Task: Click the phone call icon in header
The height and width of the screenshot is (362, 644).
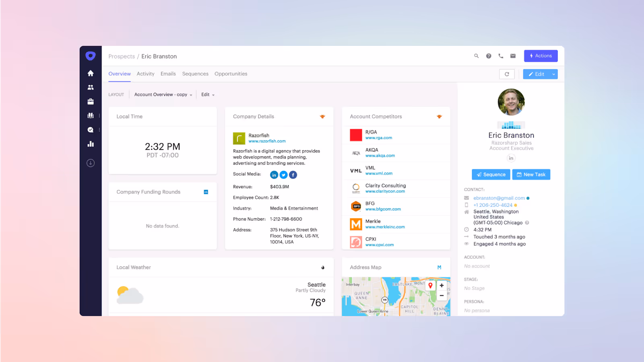Action: click(501, 56)
